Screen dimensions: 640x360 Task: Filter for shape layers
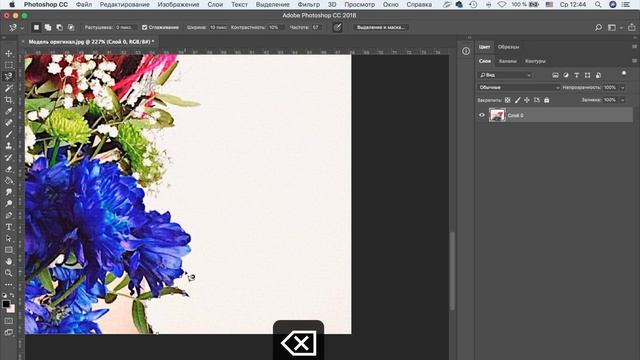[587, 75]
